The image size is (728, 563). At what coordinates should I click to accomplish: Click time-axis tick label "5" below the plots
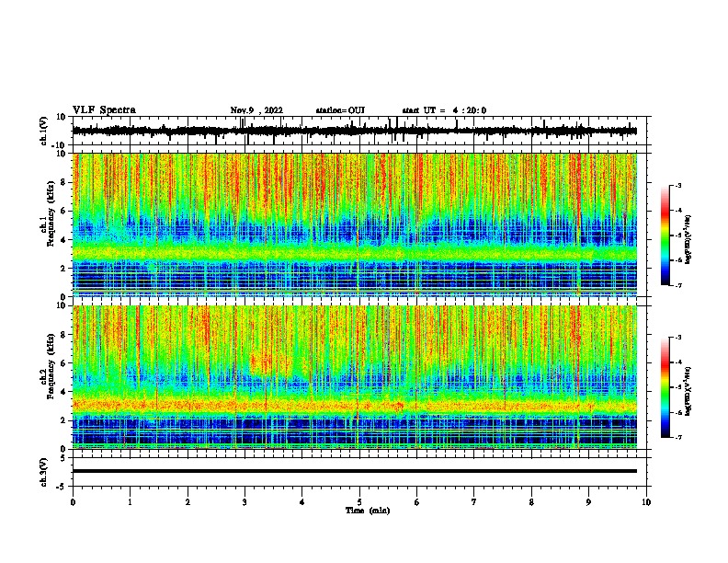359,502
